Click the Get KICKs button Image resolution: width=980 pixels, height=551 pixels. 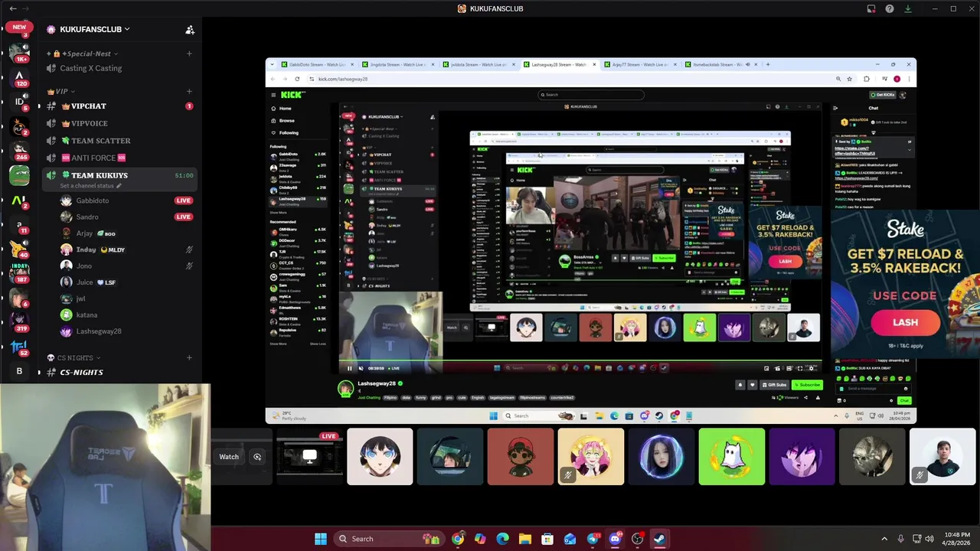tap(884, 95)
